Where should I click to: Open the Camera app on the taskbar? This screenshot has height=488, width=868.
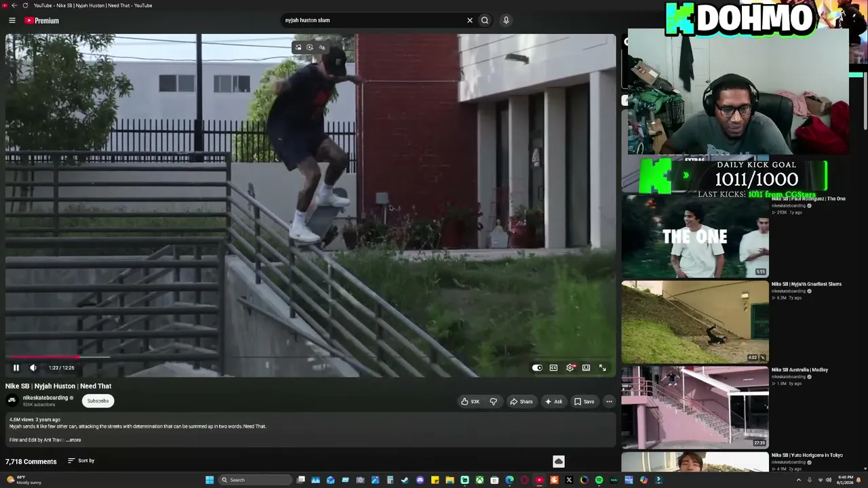[360, 480]
